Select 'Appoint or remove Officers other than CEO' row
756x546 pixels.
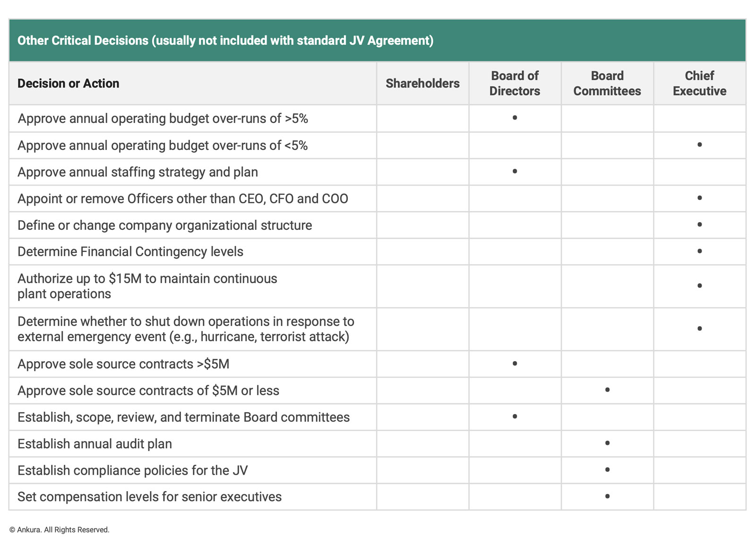pyautogui.click(x=378, y=199)
